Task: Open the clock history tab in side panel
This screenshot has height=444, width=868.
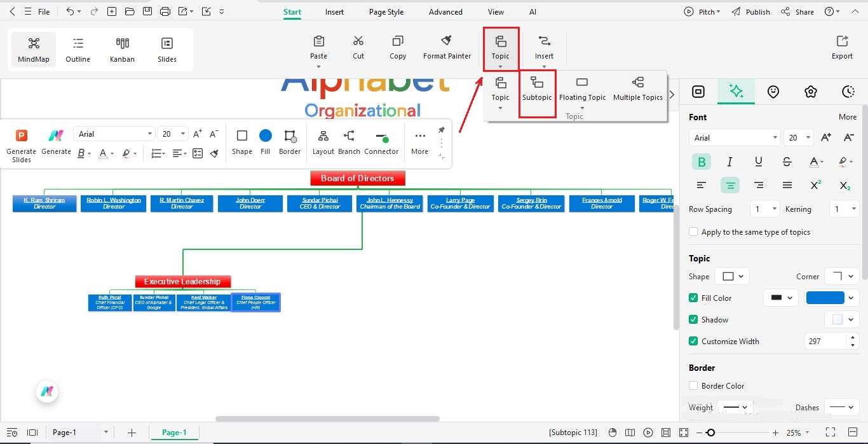Action: (x=848, y=92)
